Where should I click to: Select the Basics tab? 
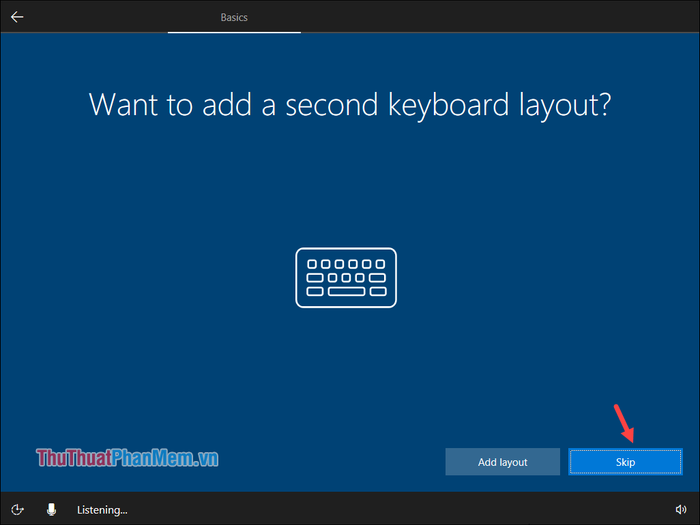pos(234,17)
